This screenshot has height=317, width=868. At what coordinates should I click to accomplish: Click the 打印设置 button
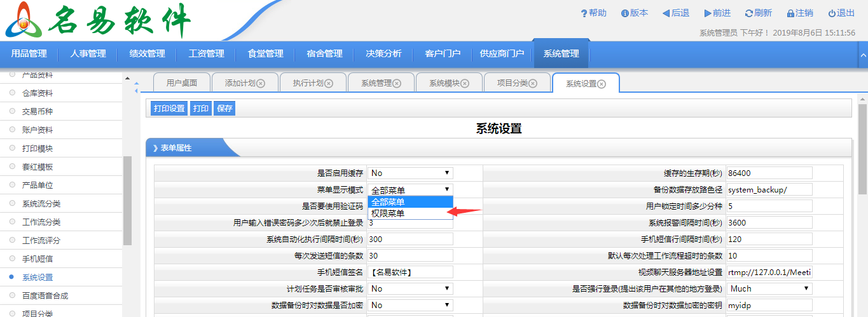point(169,109)
